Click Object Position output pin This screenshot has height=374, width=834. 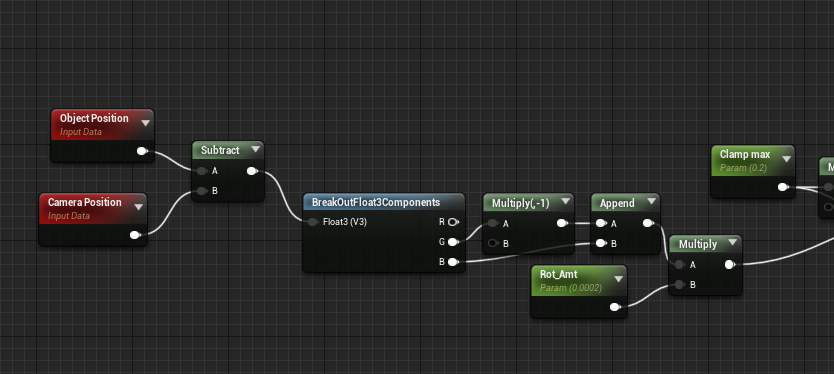(142, 151)
